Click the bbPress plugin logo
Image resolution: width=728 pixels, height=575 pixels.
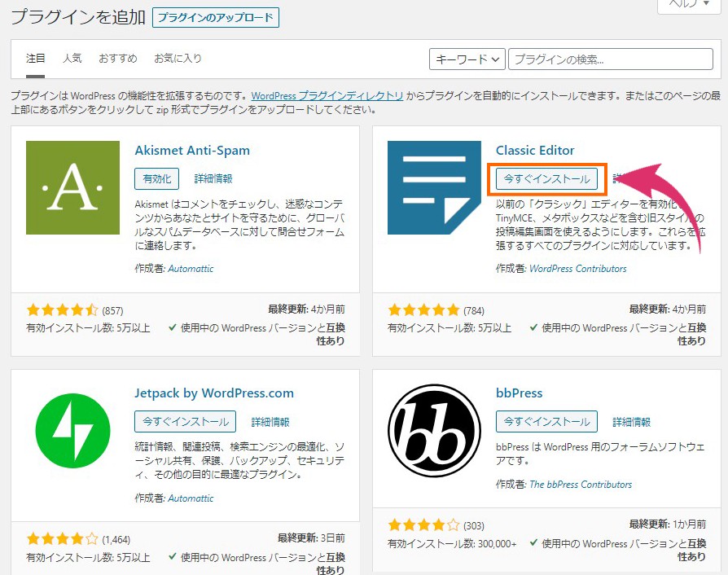(434, 431)
